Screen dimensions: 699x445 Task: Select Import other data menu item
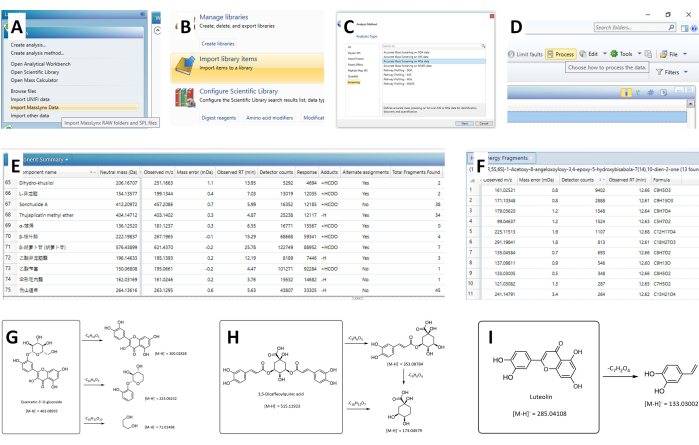tap(30, 115)
